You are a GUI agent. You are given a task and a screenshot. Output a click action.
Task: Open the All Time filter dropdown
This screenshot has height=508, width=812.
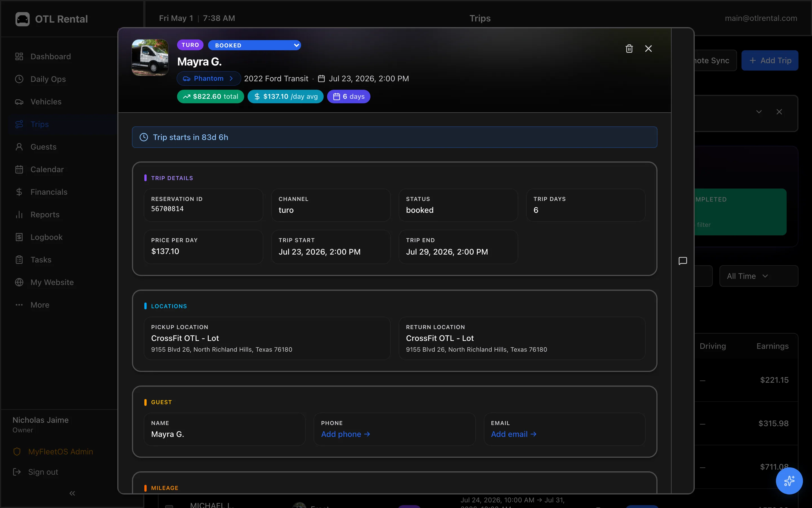tap(759, 276)
